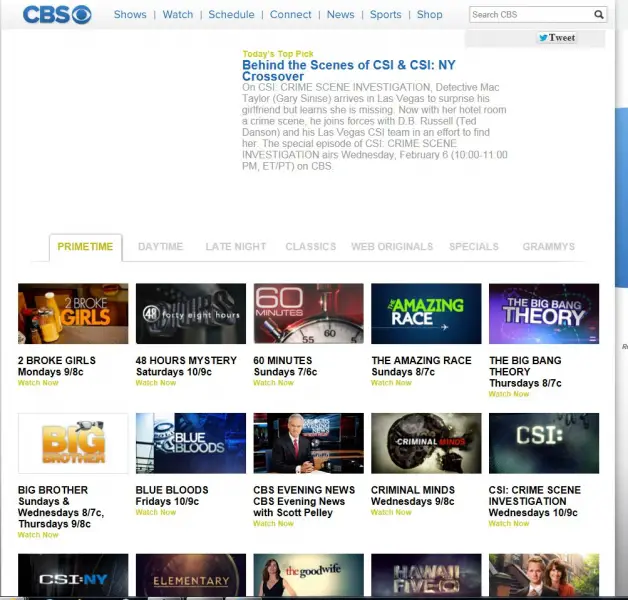Open the Big Brother thumbnail

click(x=73, y=443)
